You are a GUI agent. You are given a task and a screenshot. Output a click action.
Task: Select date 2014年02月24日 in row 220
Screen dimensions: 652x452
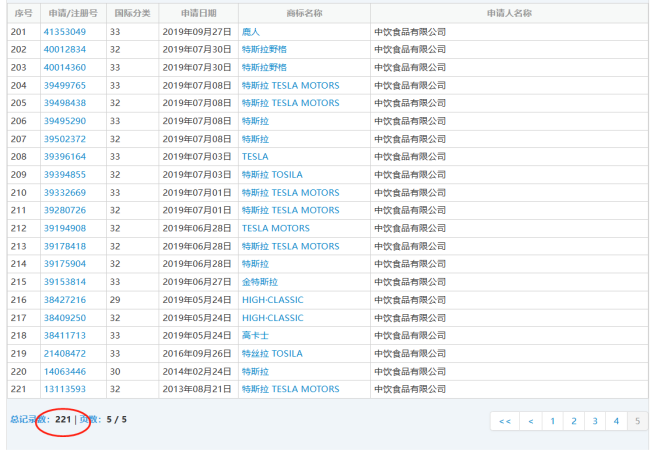(197, 371)
